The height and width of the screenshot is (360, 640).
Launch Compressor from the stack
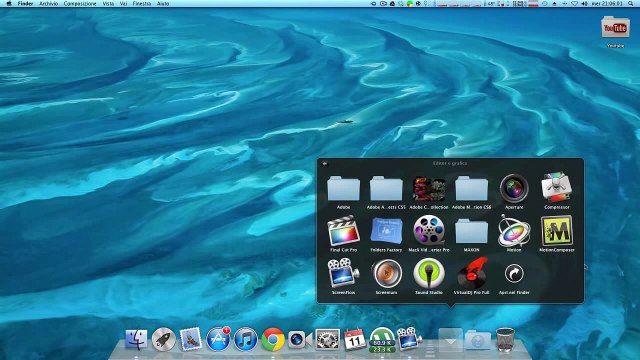[x=557, y=188]
